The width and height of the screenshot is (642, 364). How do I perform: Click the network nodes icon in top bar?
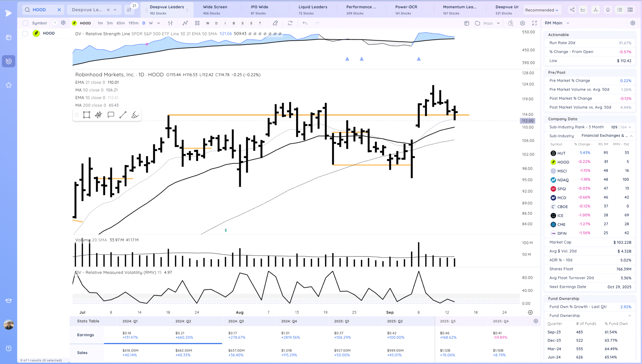click(x=595, y=10)
